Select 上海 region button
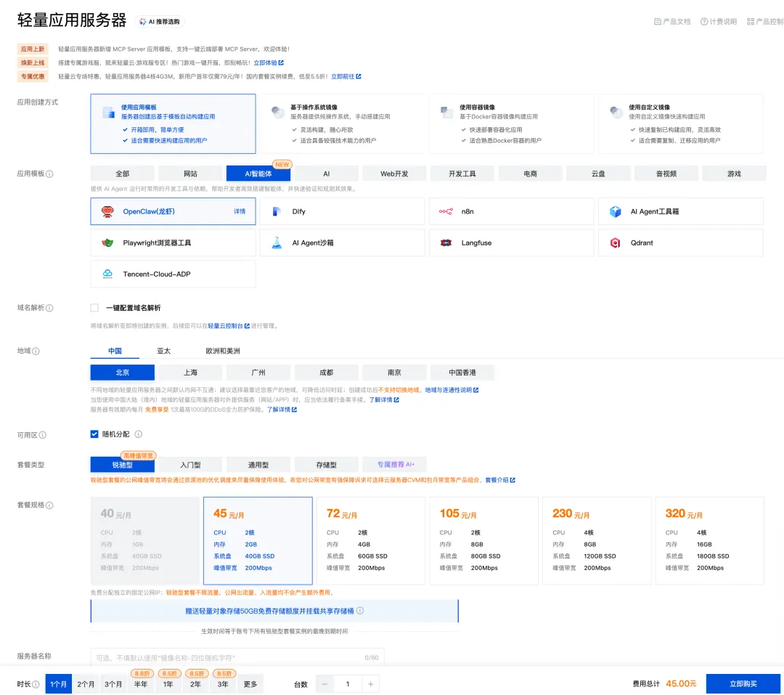784x695 pixels. click(190, 373)
